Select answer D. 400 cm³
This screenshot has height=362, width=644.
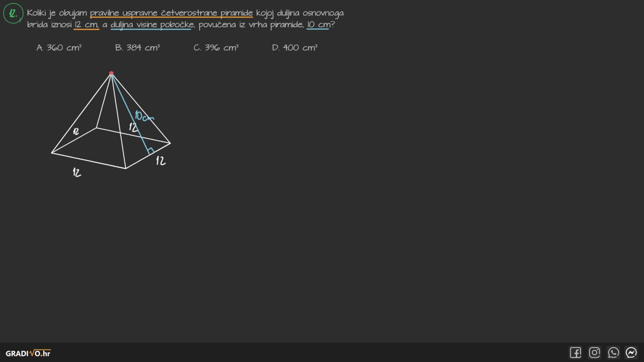tap(295, 48)
